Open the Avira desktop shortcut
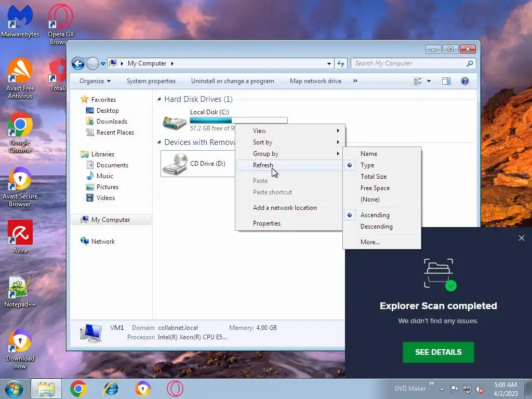The width and height of the screenshot is (532, 399). point(20,237)
